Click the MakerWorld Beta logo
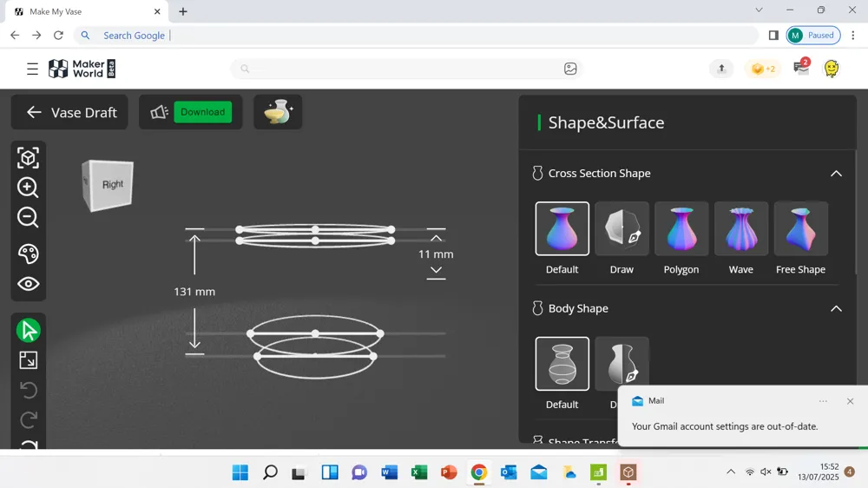The width and height of the screenshot is (868, 488). tap(82, 69)
